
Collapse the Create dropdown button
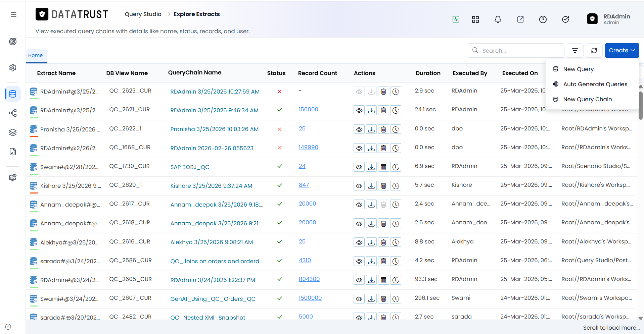[622, 50]
